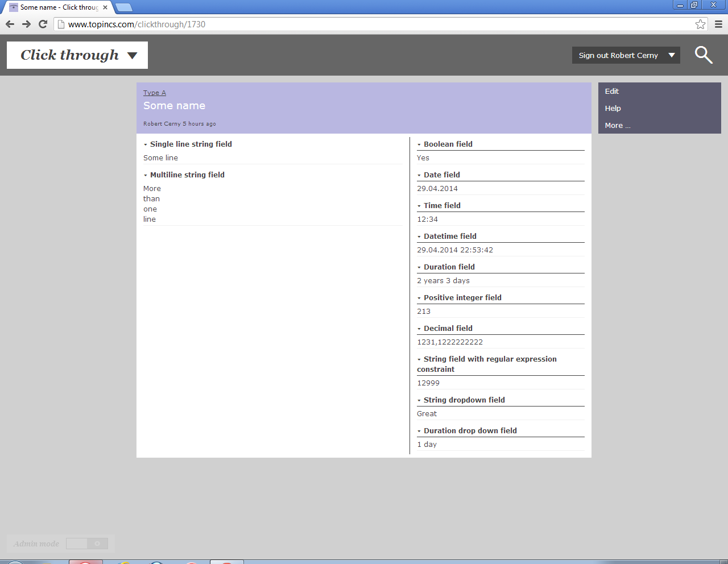The height and width of the screenshot is (564, 728).
Task: Follow the Type A link
Action: pos(154,93)
